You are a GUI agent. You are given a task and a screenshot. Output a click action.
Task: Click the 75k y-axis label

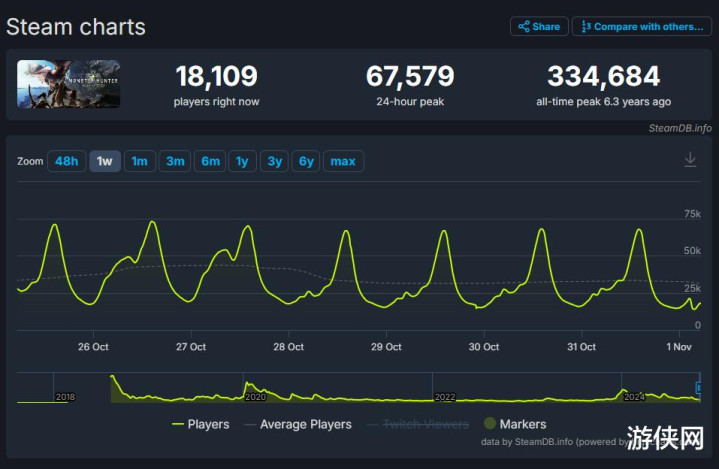pyautogui.click(x=692, y=214)
